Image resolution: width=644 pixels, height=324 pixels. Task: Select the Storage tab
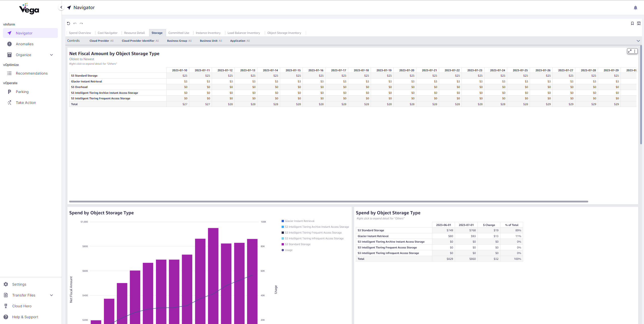(x=157, y=33)
